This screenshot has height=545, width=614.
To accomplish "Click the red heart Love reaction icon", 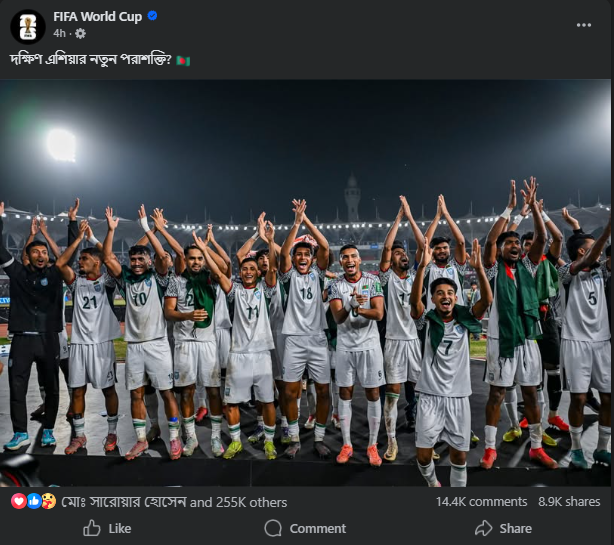I will (19, 501).
